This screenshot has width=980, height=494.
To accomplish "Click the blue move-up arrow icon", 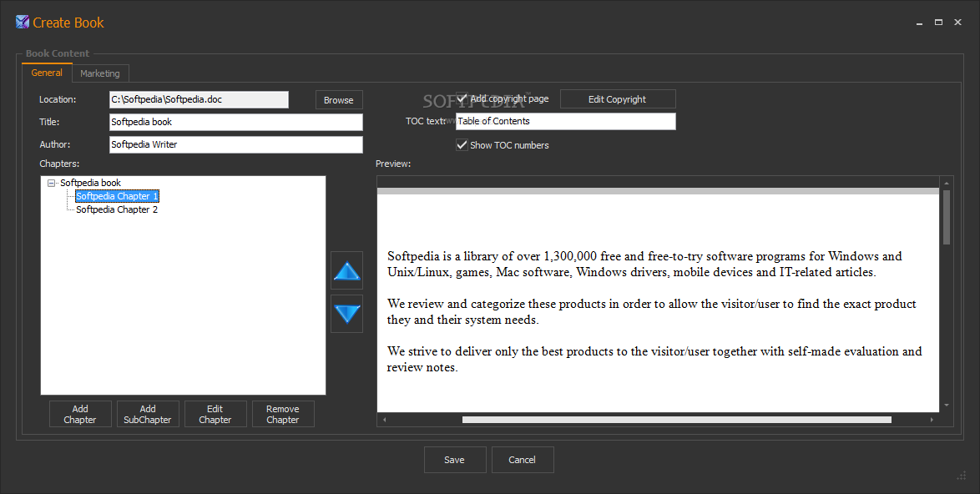I will tap(347, 270).
